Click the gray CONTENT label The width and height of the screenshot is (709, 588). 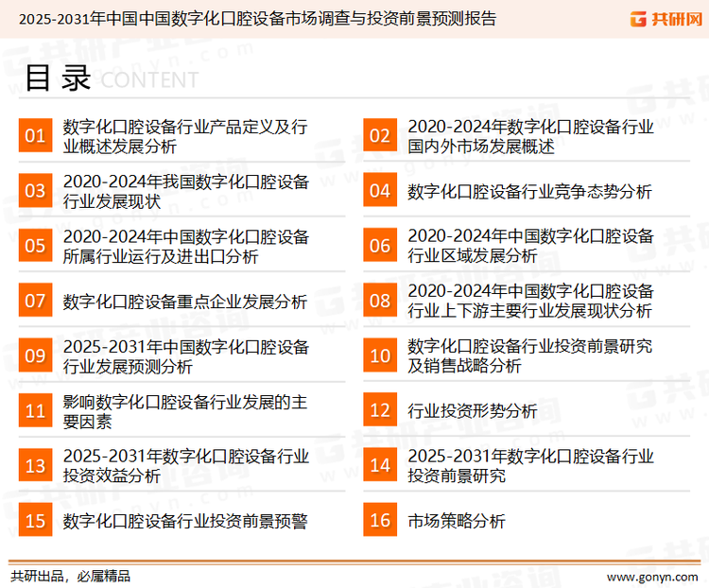pyautogui.click(x=149, y=80)
